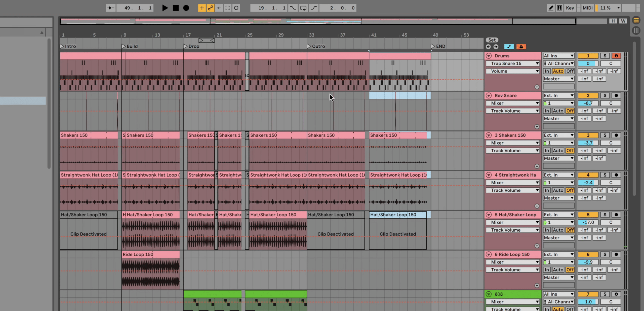
Task: Click the Re-enable Automation back arrow
Action: coord(219,8)
